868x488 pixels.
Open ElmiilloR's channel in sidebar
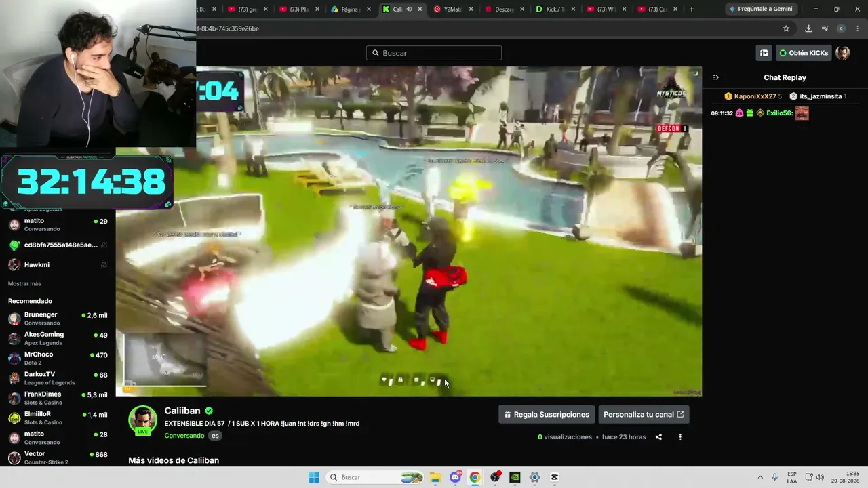58,418
